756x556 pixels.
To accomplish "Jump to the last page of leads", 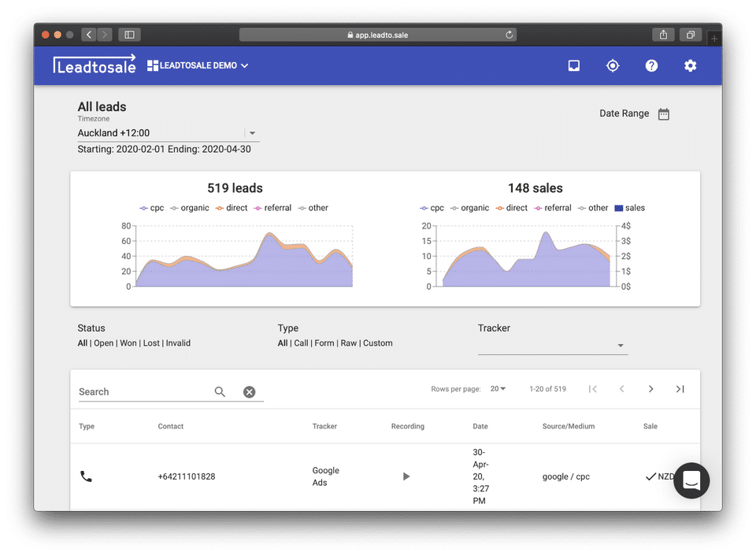I will click(x=680, y=389).
